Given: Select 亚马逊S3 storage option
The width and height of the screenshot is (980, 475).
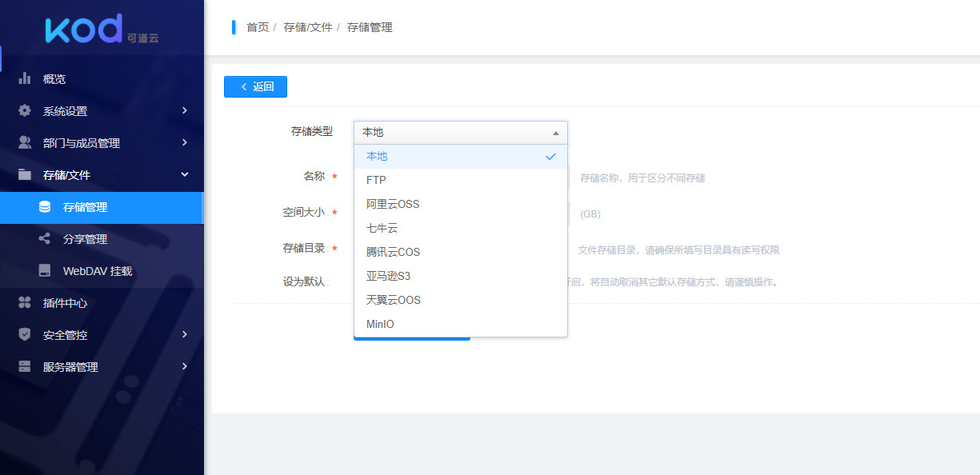Looking at the screenshot, I should (x=388, y=276).
